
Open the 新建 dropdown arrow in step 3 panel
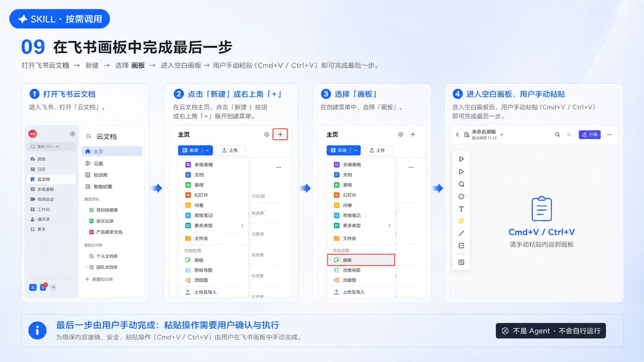click(356, 150)
